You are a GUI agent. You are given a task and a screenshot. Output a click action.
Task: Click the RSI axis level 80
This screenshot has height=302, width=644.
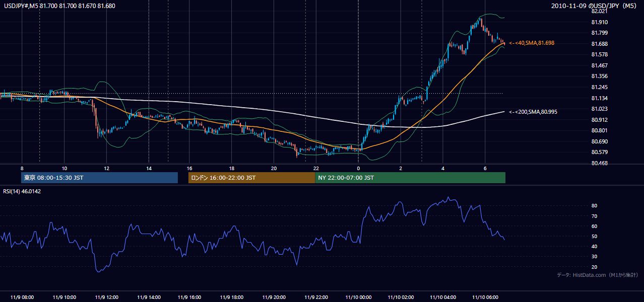[595, 206]
